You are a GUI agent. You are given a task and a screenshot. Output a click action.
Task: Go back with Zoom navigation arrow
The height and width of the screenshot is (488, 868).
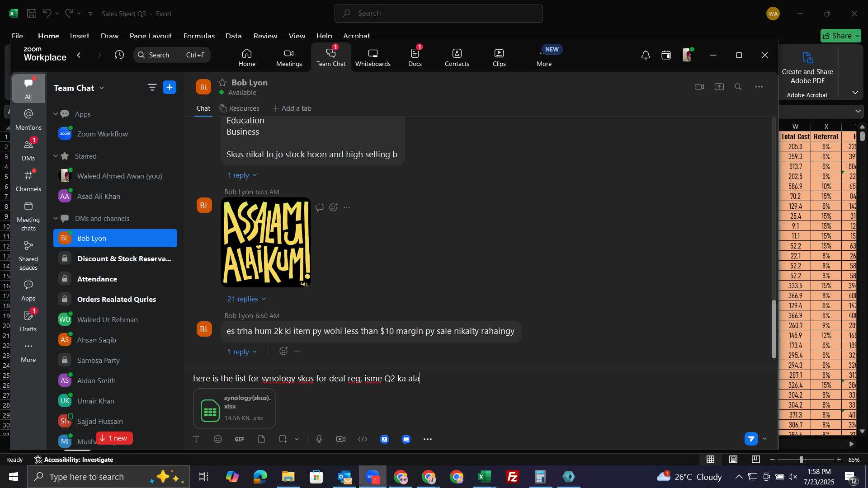pyautogui.click(x=79, y=55)
